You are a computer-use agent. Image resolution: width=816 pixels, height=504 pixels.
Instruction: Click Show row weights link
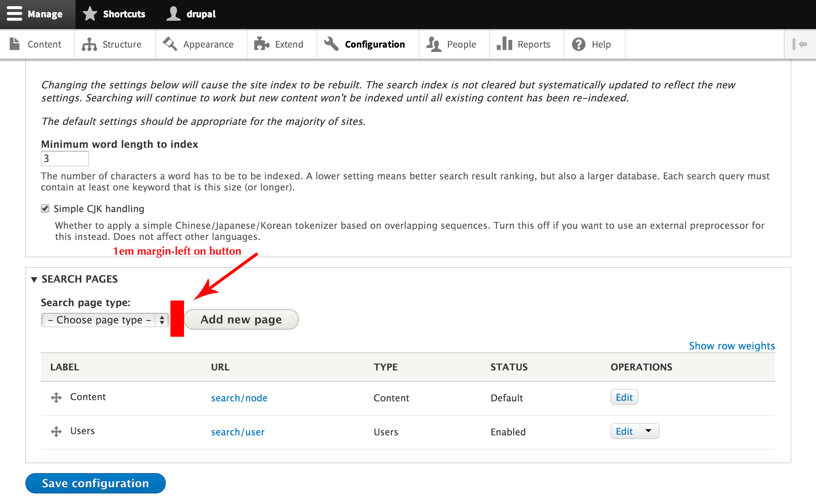tap(732, 346)
